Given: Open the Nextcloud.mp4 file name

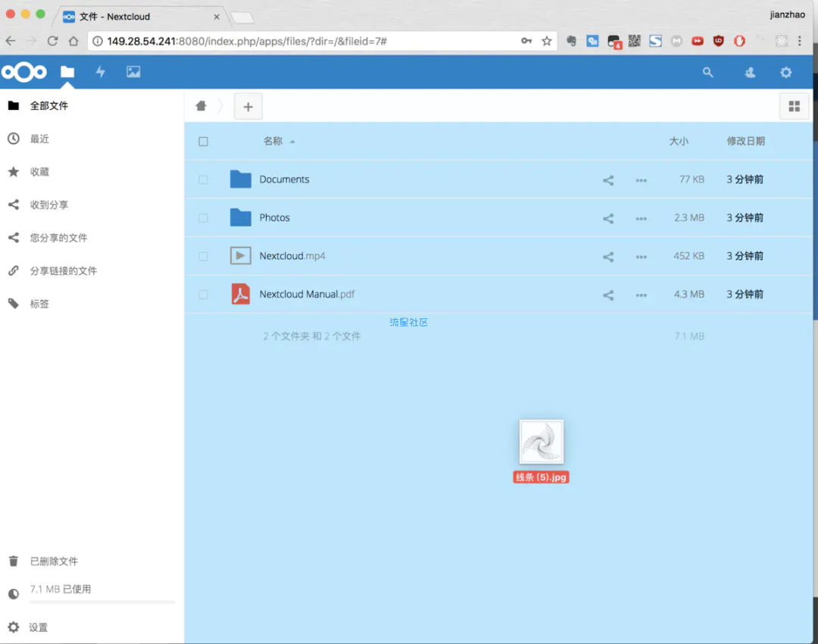Looking at the screenshot, I should [292, 256].
